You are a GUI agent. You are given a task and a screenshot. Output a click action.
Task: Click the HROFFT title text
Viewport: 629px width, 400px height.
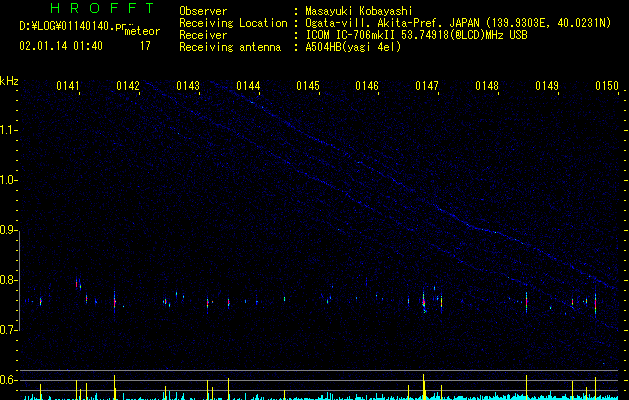pyautogui.click(x=103, y=8)
